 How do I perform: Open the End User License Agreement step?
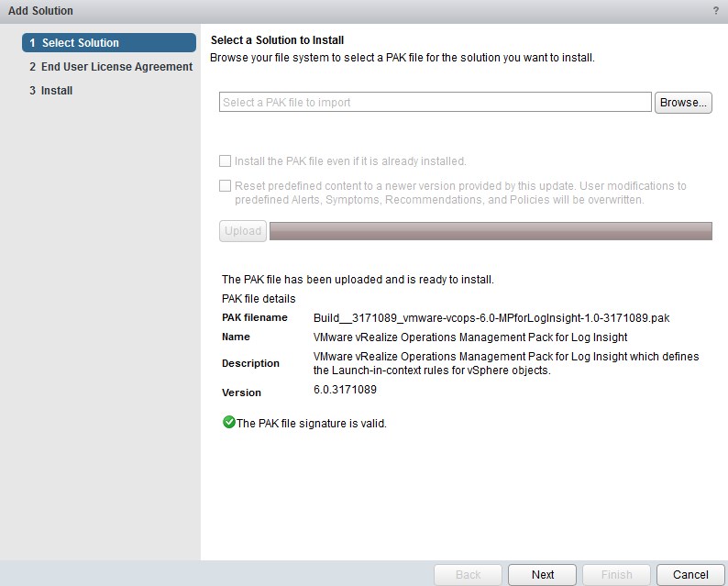[110, 67]
